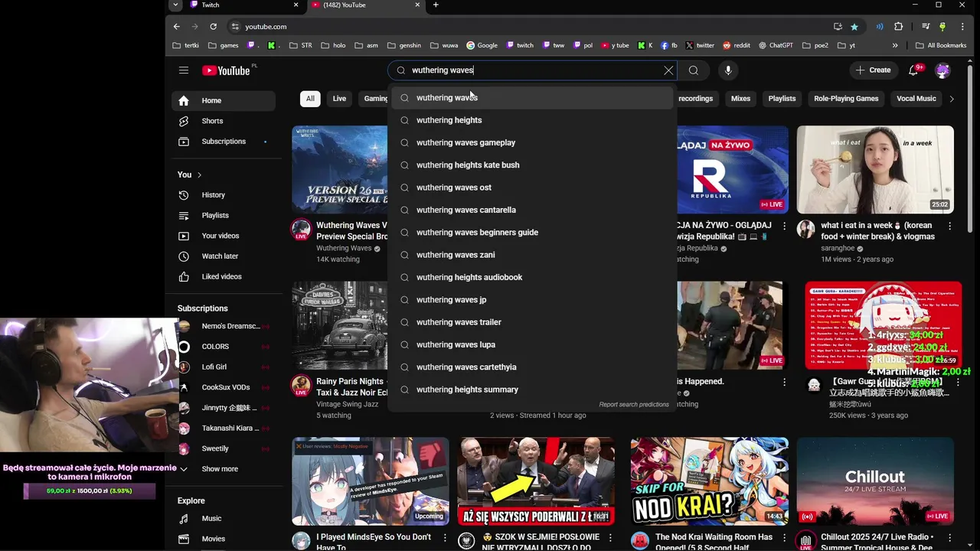
Task: Choose suggestion wuthering heights audiobook
Action: (x=531, y=277)
